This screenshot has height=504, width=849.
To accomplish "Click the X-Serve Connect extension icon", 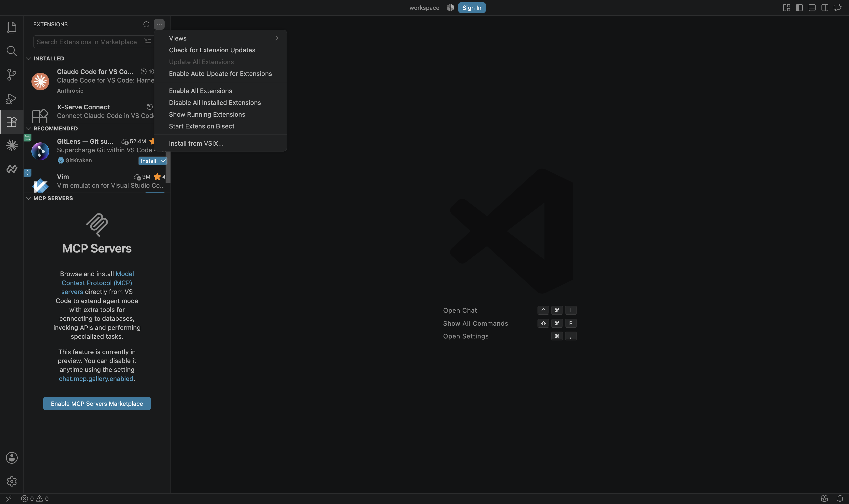I will (40, 115).
